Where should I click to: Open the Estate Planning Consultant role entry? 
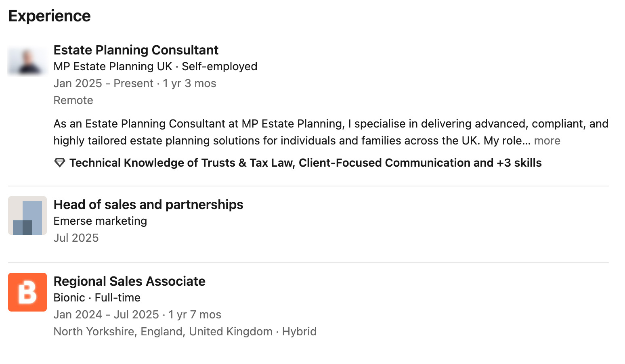pyautogui.click(x=136, y=50)
